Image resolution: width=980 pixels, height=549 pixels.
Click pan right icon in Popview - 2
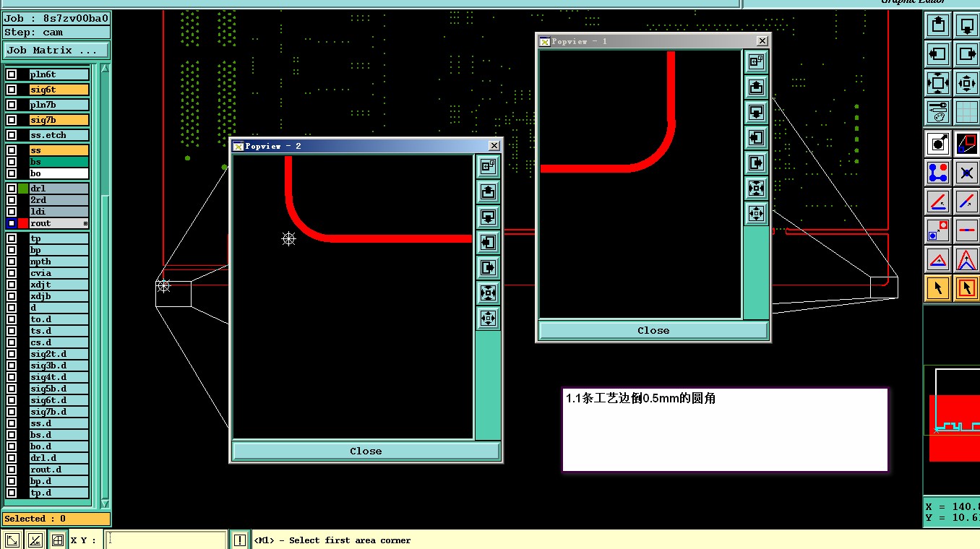[488, 268]
